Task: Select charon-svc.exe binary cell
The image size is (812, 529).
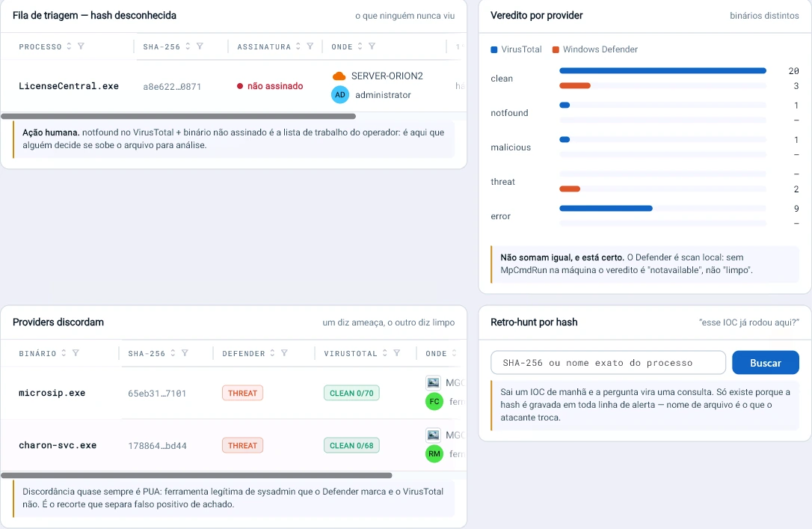Action: tap(58, 445)
